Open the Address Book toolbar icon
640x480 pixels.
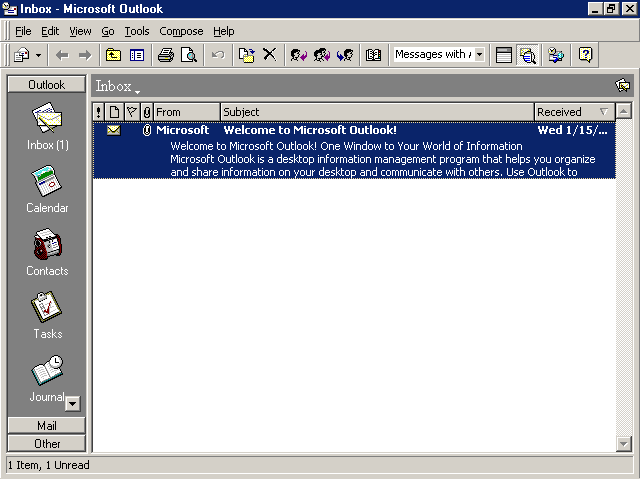(373, 55)
